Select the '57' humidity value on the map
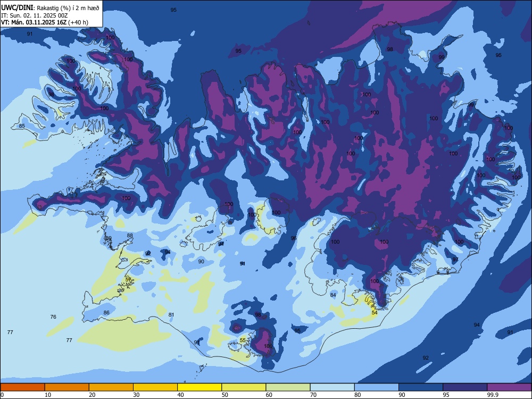532x399 pixels. coord(128,279)
